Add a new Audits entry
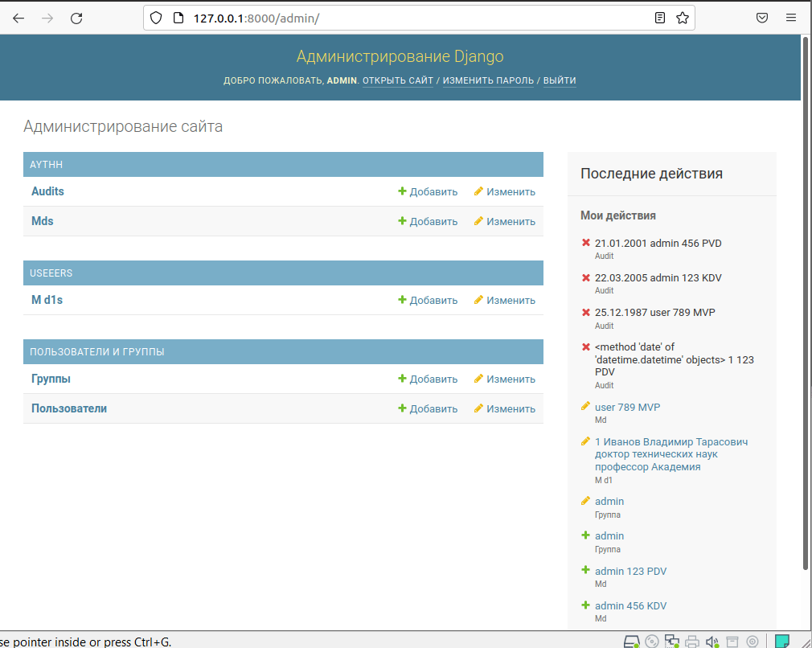This screenshot has width=812, height=648. [x=428, y=192]
